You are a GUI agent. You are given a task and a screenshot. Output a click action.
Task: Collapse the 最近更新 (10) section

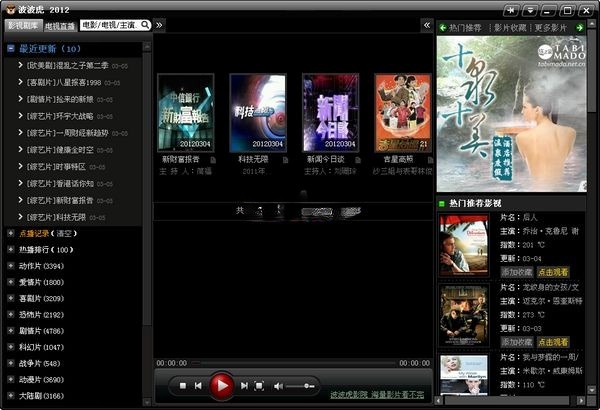(11, 49)
